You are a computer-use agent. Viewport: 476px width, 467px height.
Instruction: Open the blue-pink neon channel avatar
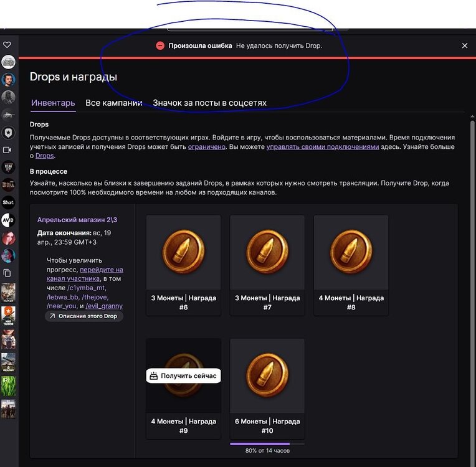tap(8, 255)
